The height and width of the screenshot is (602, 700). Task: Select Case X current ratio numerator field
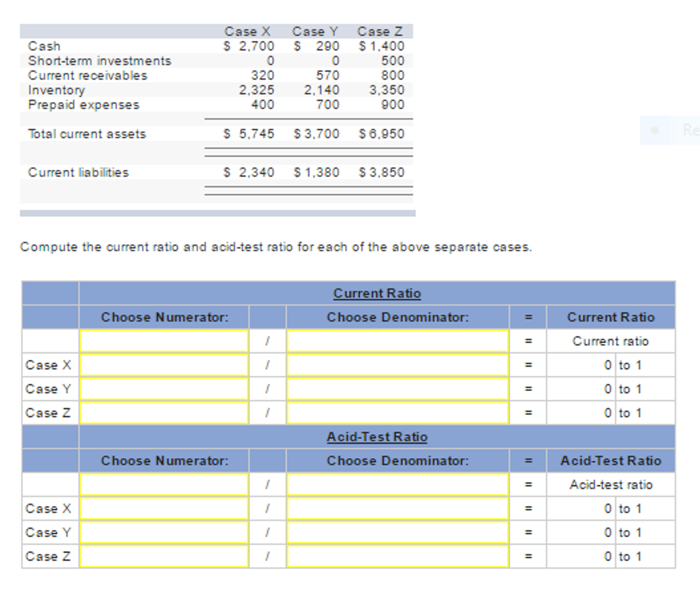point(164,365)
